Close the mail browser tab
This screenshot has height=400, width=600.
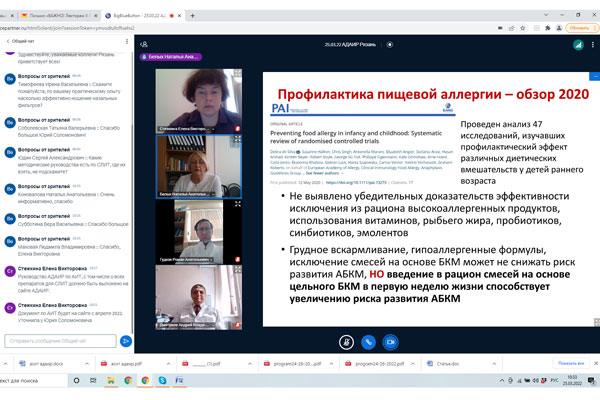(x=96, y=16)
